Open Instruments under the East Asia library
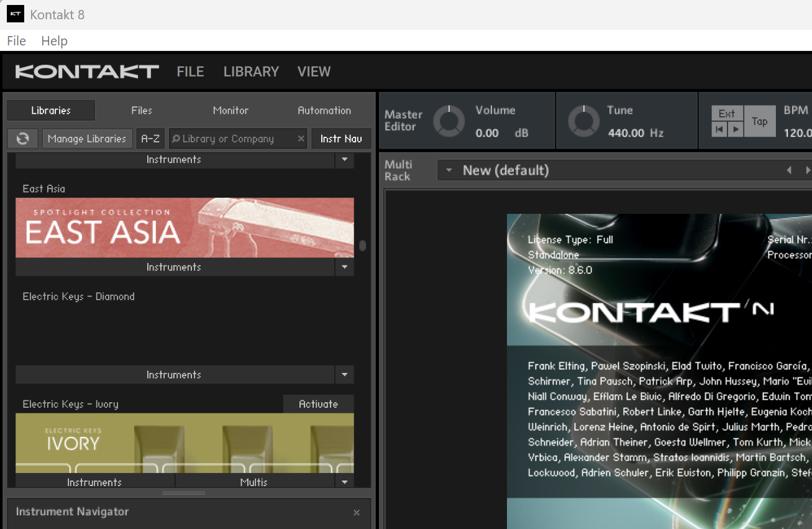The image size is (812, 529). pyautogui.click(x=174, y=267)
